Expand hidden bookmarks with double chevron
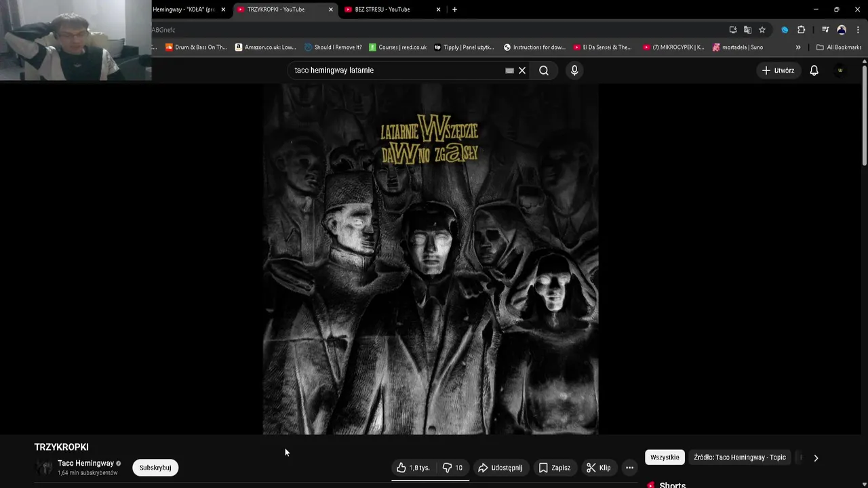 pyautogui.click(x=798, y=47)
